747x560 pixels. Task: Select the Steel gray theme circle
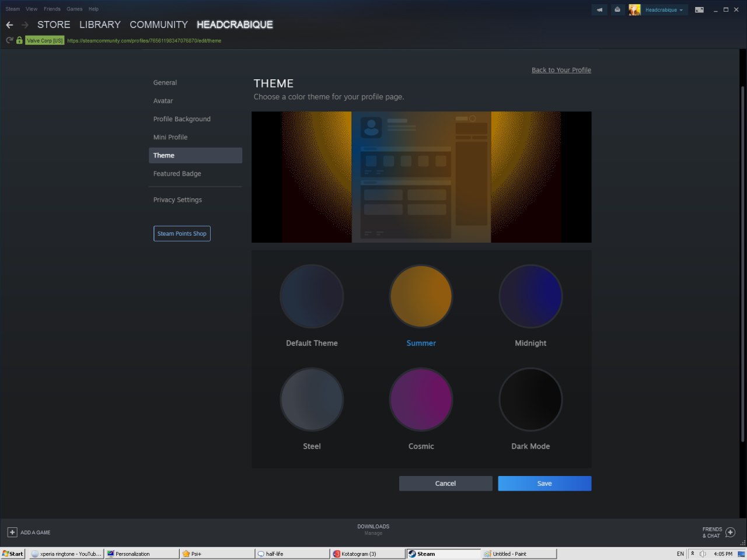click(312, 400)
